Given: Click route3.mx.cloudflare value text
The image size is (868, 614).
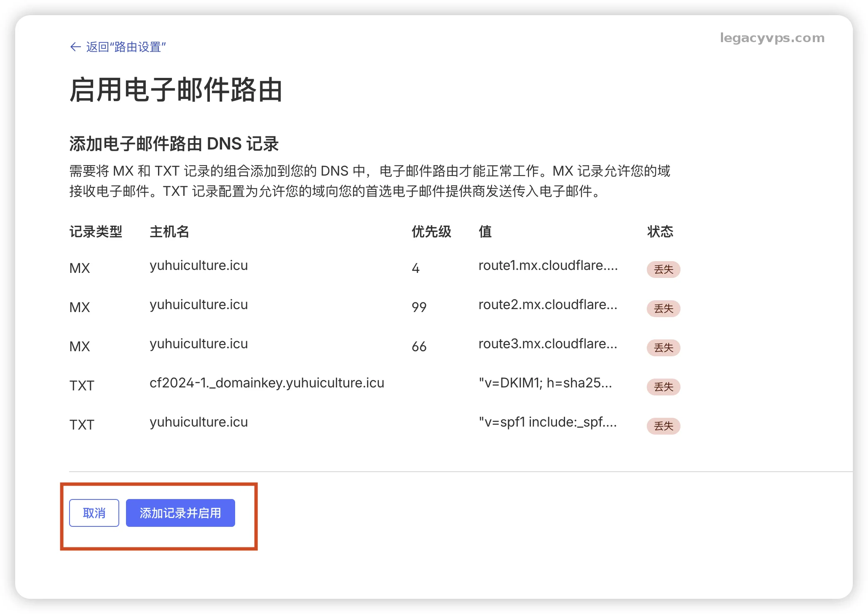Looking at the screenshot, I should [x=548, y=344].
